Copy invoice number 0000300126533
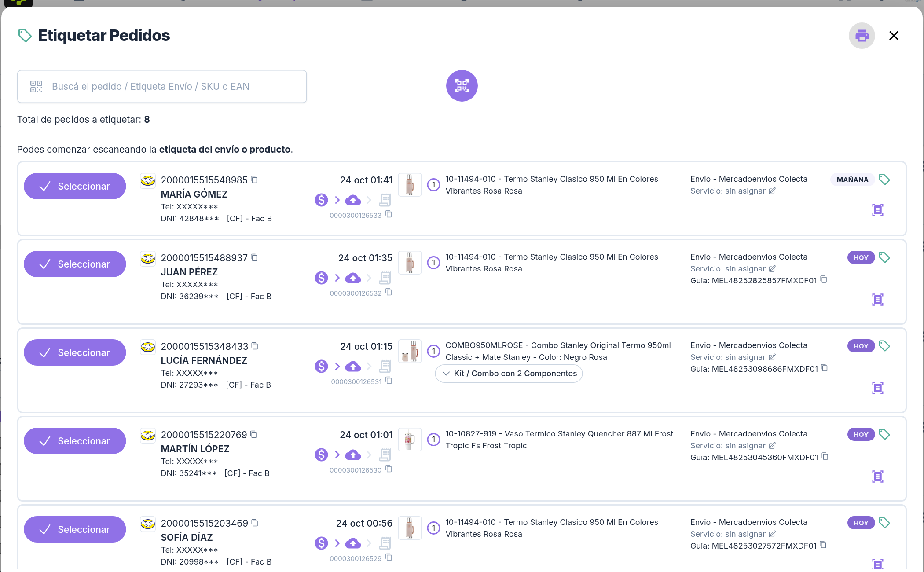This screenshot has width=924, height=572. 389,214
